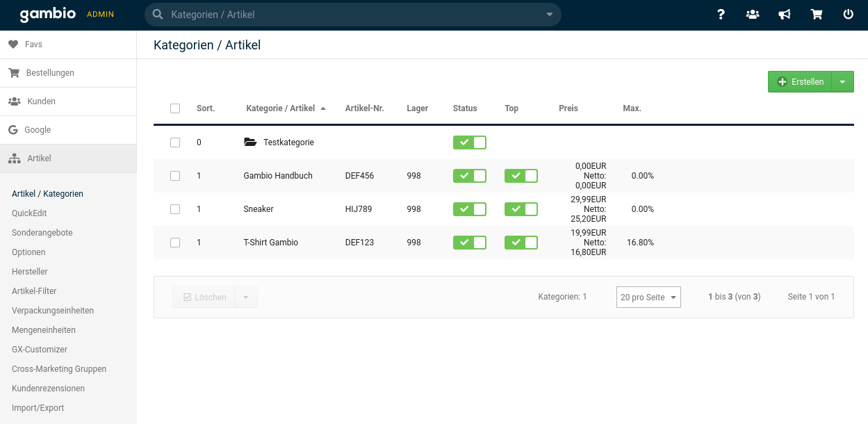The image size is (868, 424).
Task: Click the magnifier search icon
Action: tap(158, 15)
